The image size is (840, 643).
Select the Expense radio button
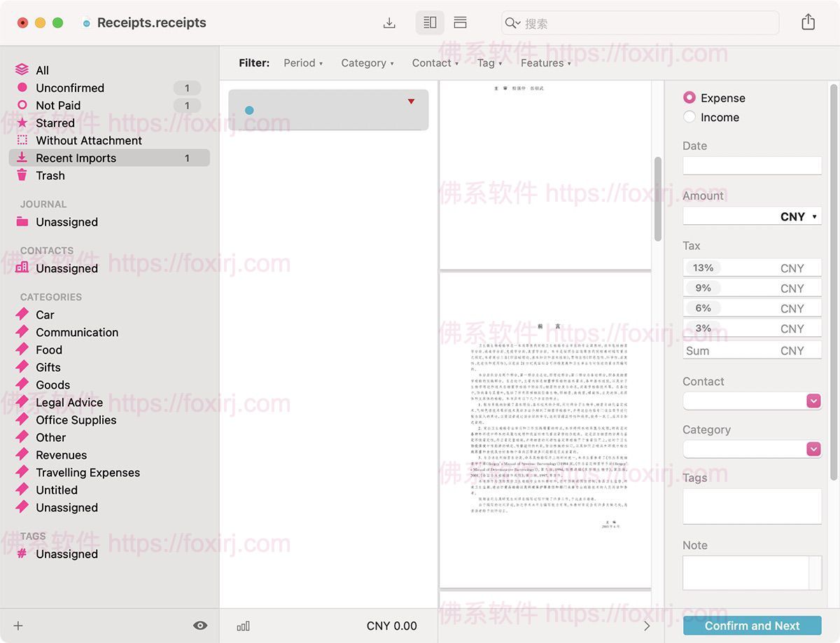[689, 98]
